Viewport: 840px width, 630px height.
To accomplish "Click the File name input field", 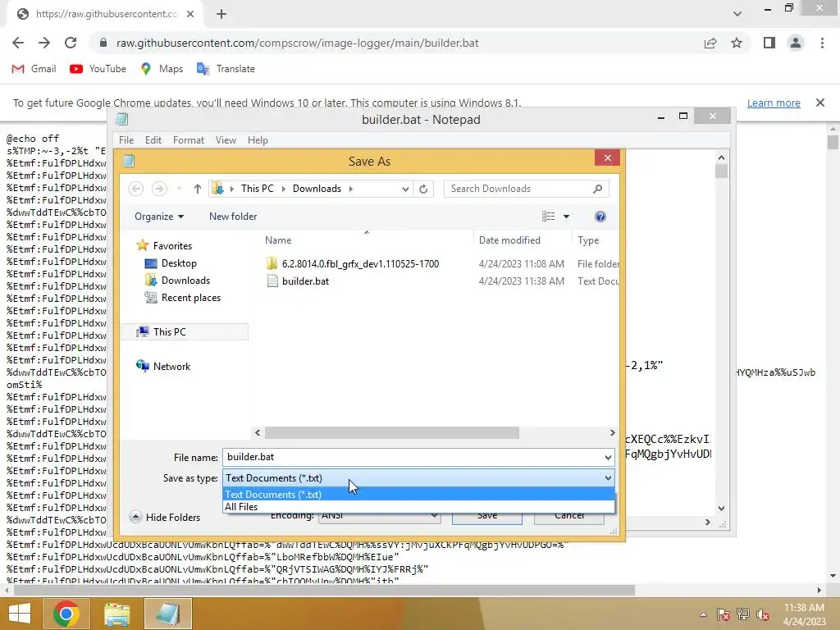I will (x=413, y=457).
